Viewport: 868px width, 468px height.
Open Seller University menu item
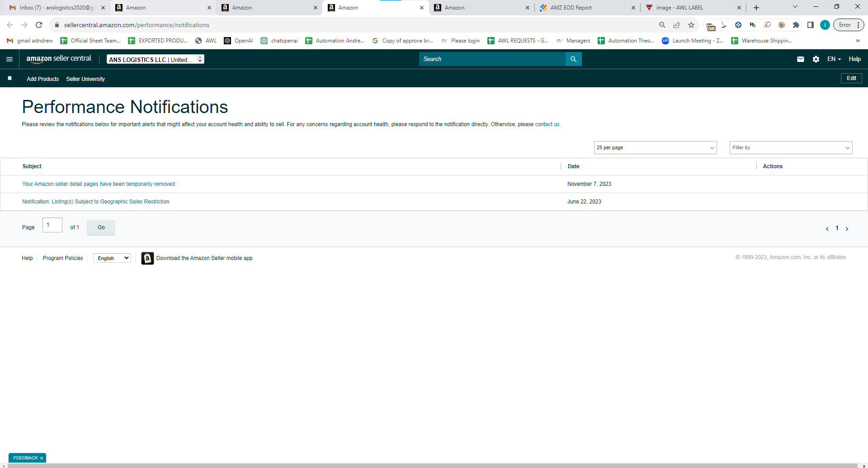(85, 79)
